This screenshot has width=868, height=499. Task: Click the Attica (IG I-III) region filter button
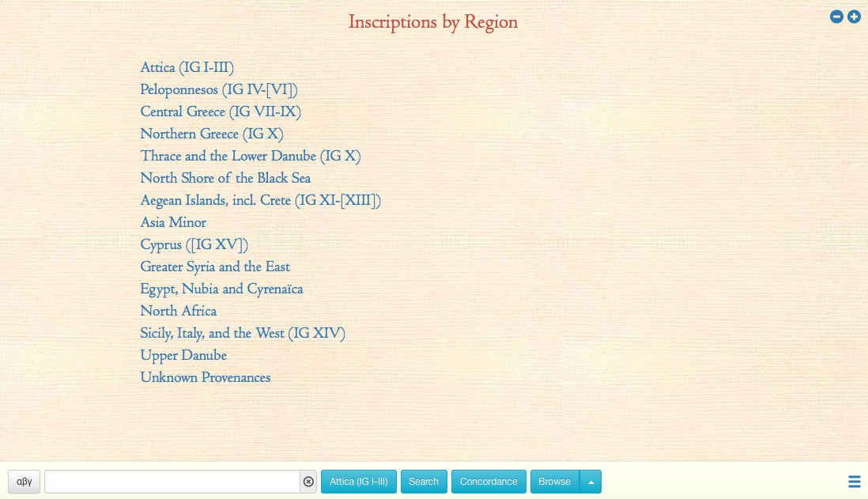(x=359, y=482)
